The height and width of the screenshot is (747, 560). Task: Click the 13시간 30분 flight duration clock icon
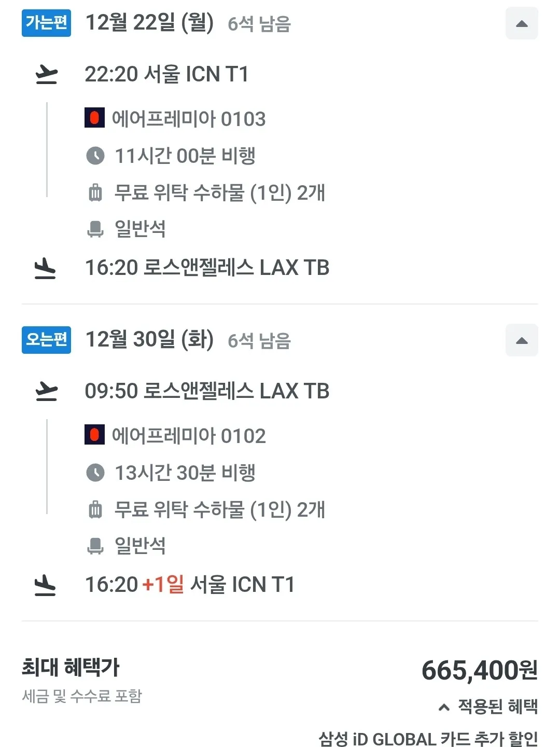click(x=95, y=473)
